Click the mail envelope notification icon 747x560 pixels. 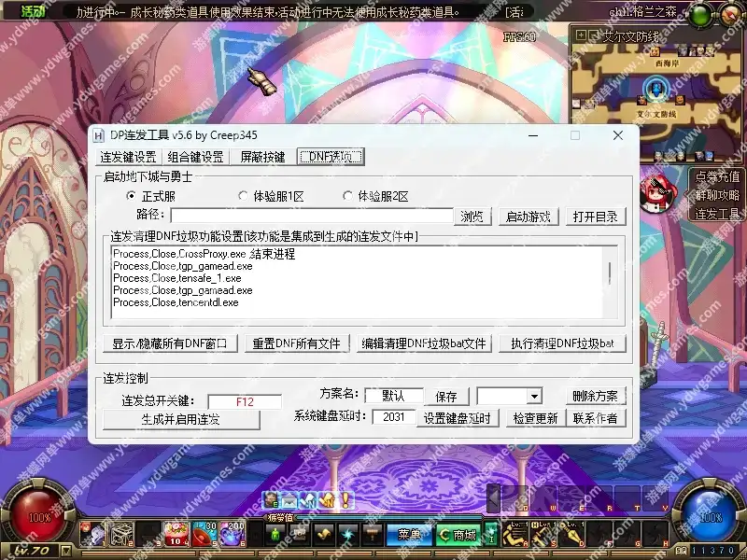289,499
